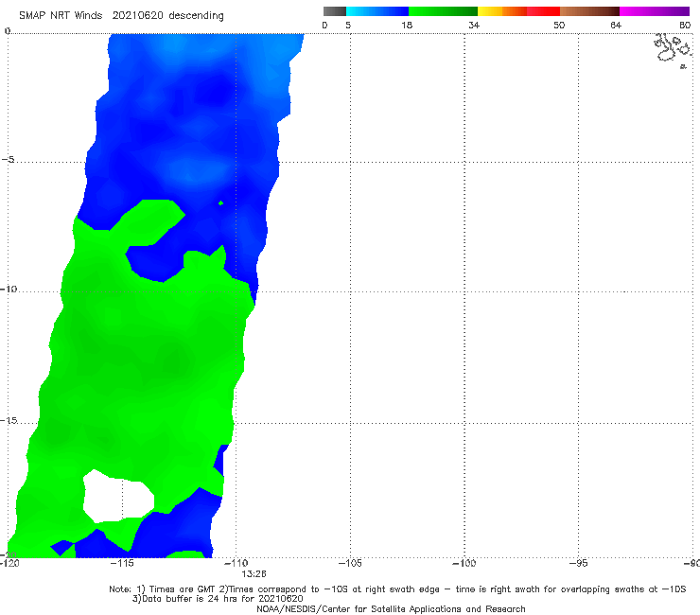Click the longitude label '-110'

(236, 563)
